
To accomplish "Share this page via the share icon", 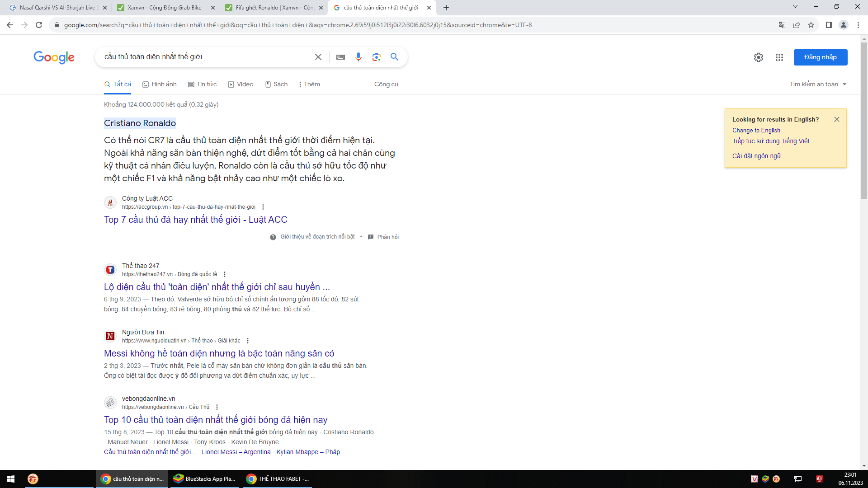I will tap(796, 25).
